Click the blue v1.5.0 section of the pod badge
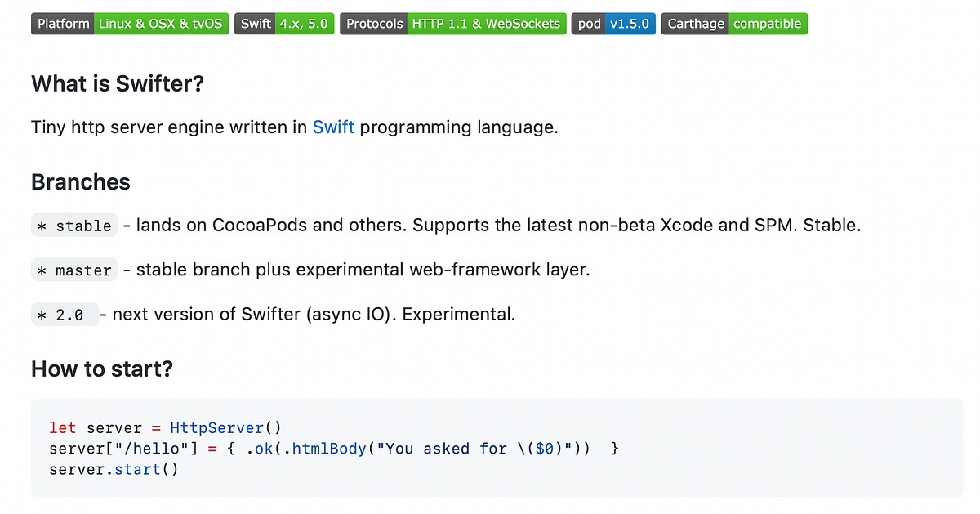This screenshot has width=980, height=514. coord(630,24)
